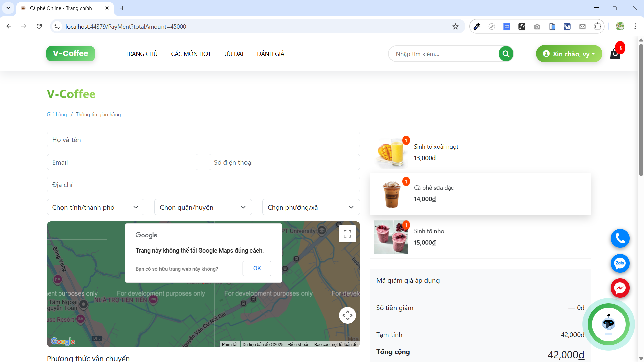Open the Zalo chat floating button
The height and width of the screenshot is (362, 644).
(620, 263)
